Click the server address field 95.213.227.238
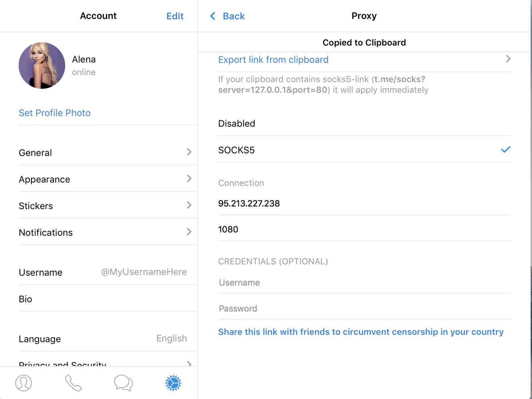 pyautogui.click(x=364, y=204)
